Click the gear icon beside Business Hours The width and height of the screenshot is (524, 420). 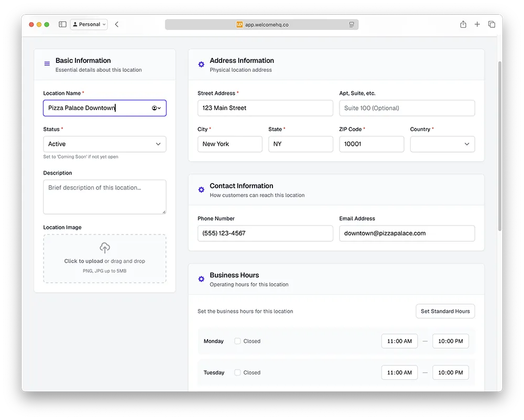pyautogui.click(x=201, y=278)
